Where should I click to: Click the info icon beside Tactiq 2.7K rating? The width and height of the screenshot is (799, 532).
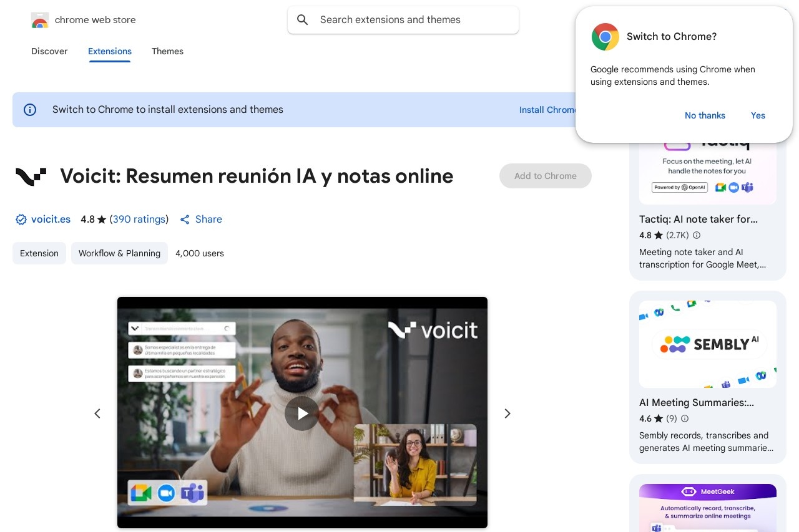click(697, 236)
